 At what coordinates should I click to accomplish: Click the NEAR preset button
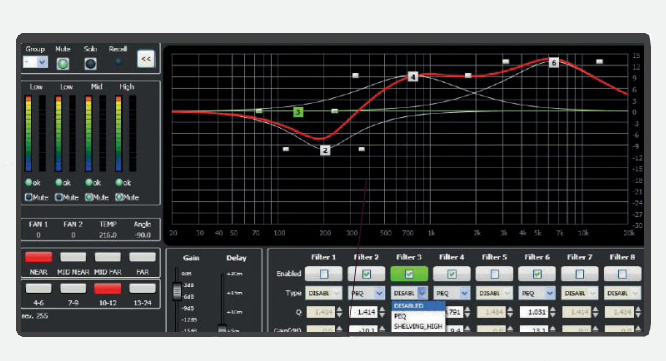(x=39, y=257)
